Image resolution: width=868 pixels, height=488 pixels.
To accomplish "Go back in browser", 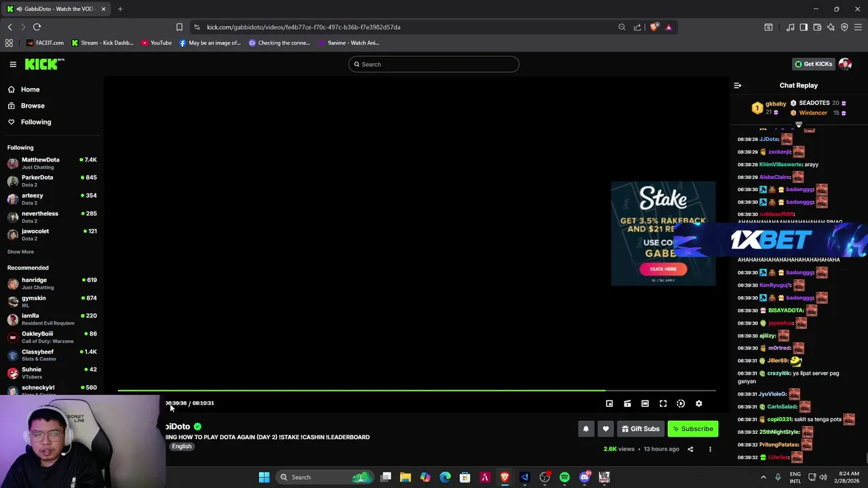I will (x=9, y=27).
